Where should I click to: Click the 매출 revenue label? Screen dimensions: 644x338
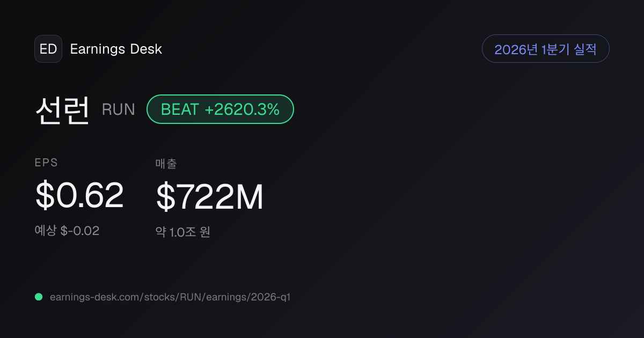[x=166, y=164]
